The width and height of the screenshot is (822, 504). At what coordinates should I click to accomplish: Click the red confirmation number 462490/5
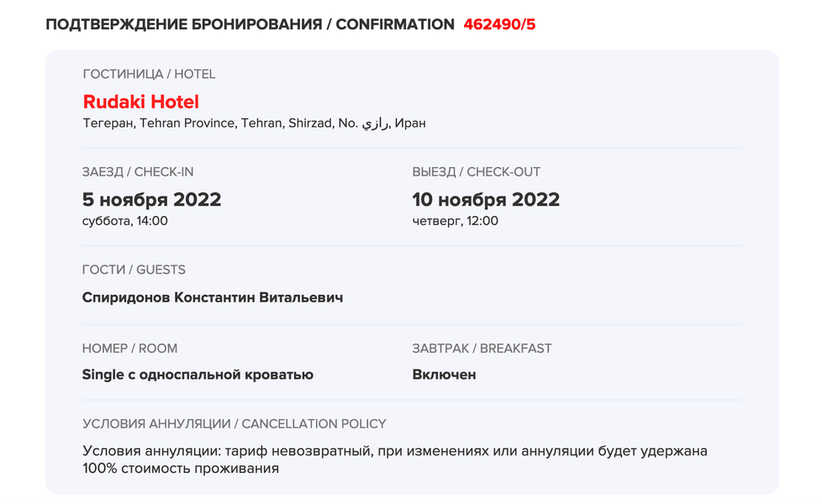(x=499, y=24)
